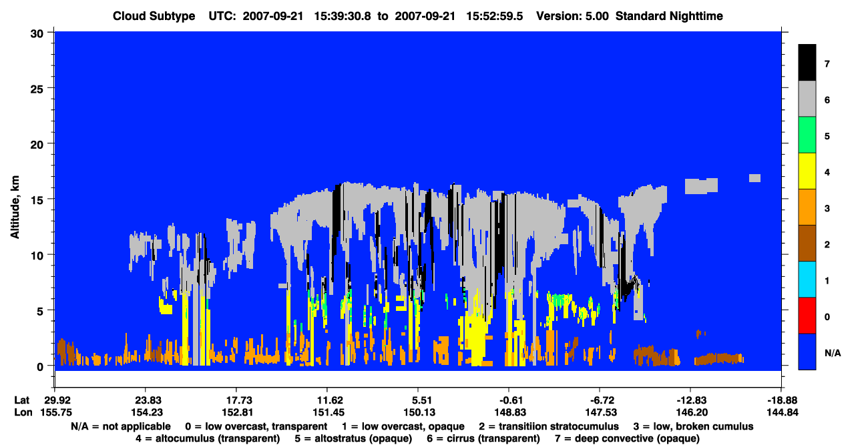868x445 pixels.
Task: Click the colorbar label '0'
Action: pyautogui.click(x=827, y=316)
